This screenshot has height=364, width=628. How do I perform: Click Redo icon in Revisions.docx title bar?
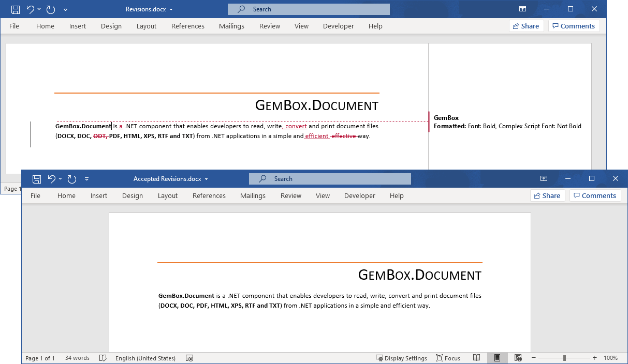pyautogui.click(x=51, y=9)
